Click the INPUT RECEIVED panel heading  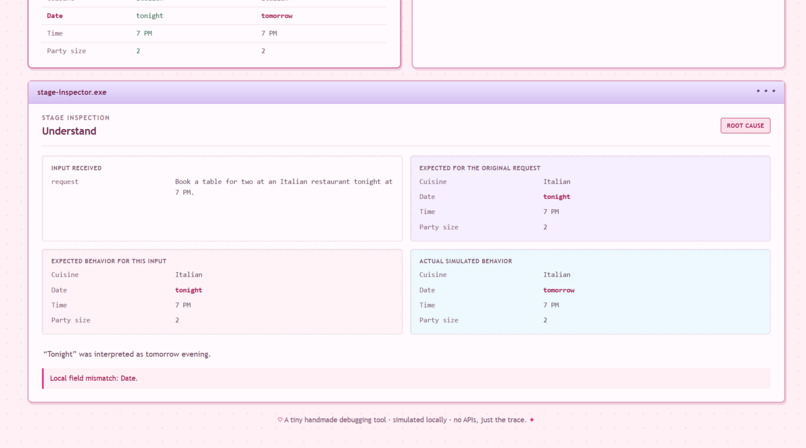pyautogui.click(x=76, y=168)
